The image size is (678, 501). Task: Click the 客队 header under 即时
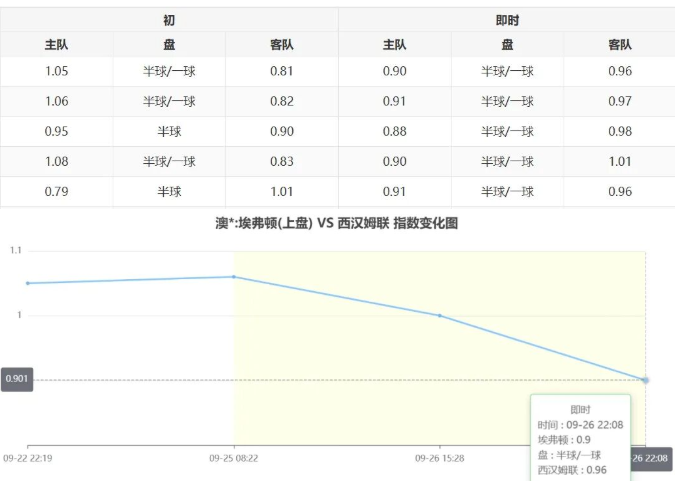point(620,45)
